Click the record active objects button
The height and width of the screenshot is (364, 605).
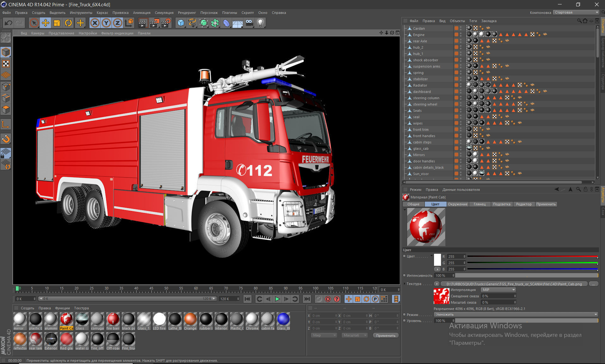click(x=319, y=299)
